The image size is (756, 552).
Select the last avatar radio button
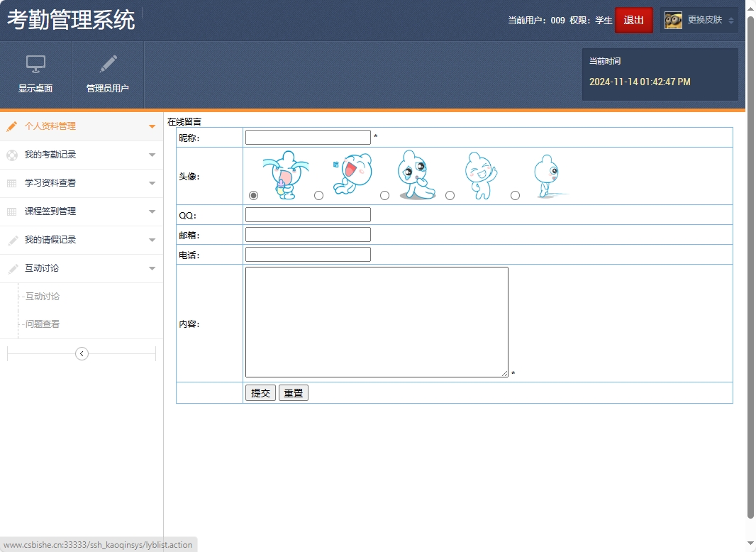pyautogui.click(x=516, y=195)
